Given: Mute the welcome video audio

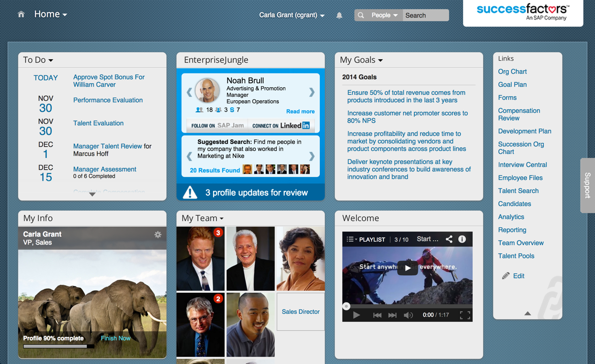Looking at the screenshot, I should [408, 315].
